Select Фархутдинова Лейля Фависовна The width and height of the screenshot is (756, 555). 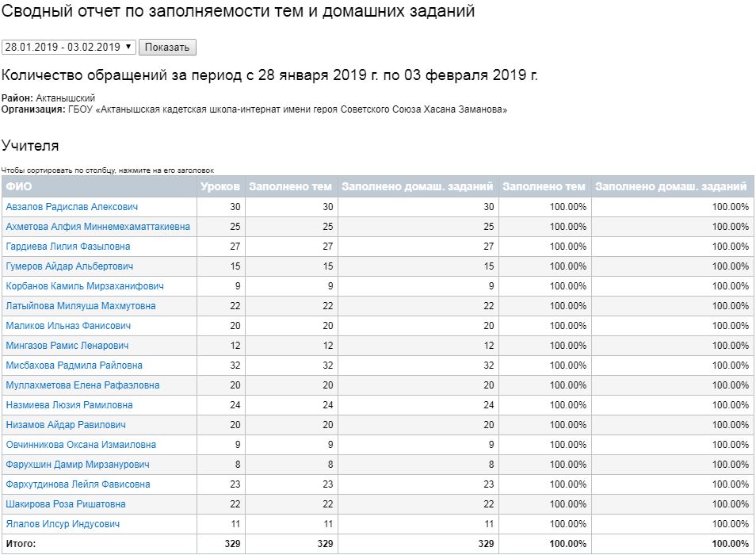(x=78, y=484)
